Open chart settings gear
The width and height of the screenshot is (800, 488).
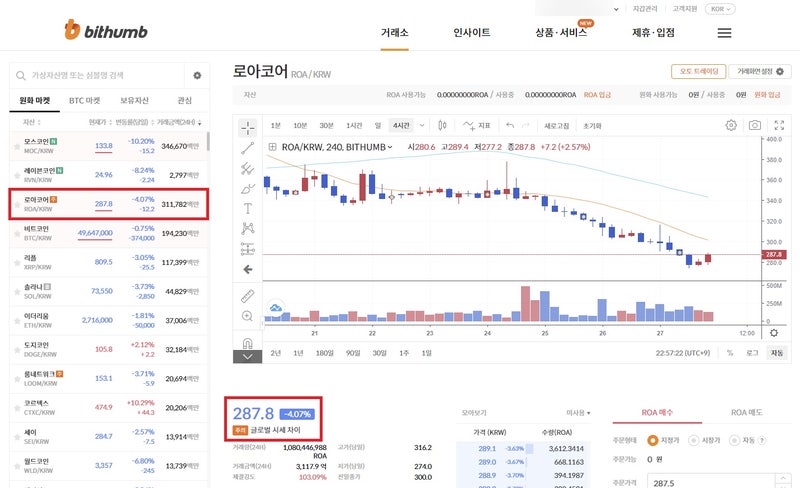731,125
